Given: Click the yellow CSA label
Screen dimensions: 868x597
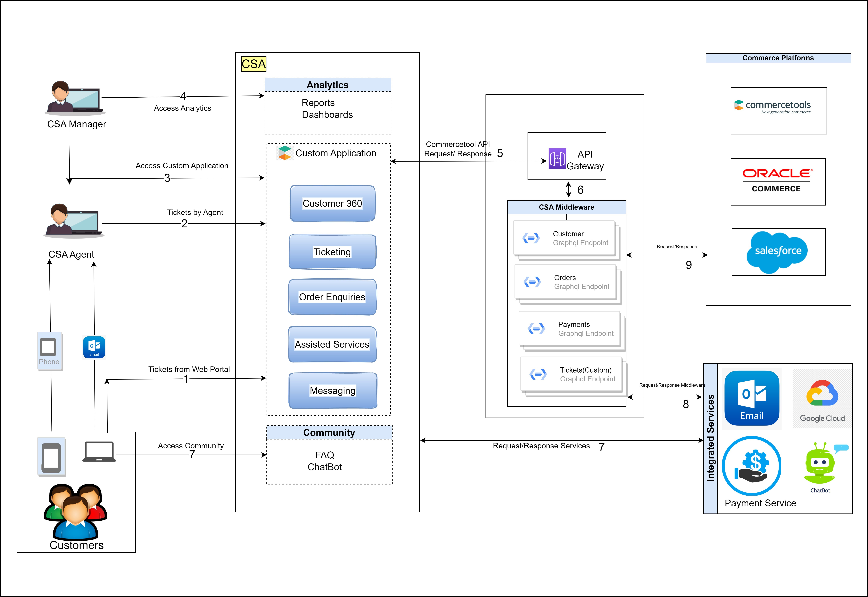Looking at the screenshot, I should [254, 64].
